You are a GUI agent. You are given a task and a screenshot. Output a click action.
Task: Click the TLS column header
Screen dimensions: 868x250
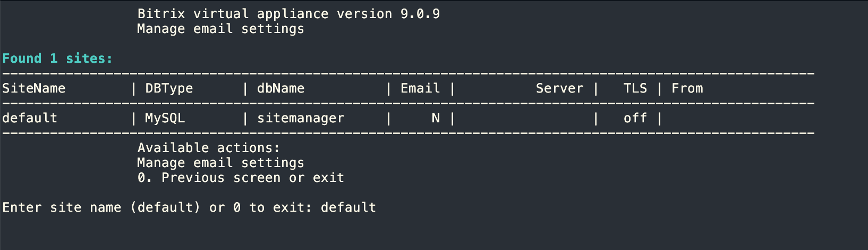click(635, 88)
